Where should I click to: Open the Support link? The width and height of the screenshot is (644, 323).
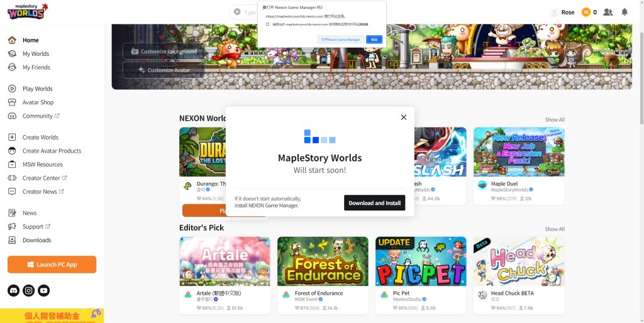coord(36,227)
